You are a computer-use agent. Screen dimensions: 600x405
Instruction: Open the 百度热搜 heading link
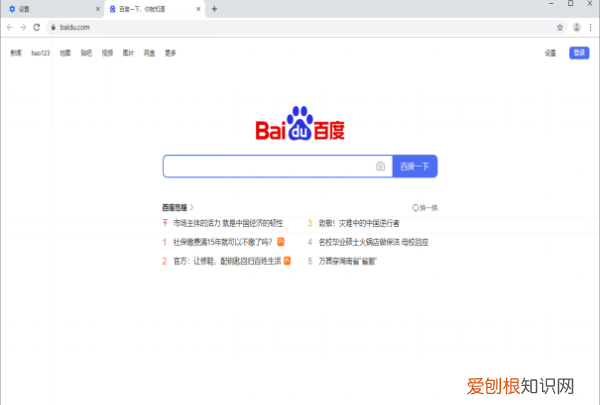pyautogui.click(x=178, y=207)
